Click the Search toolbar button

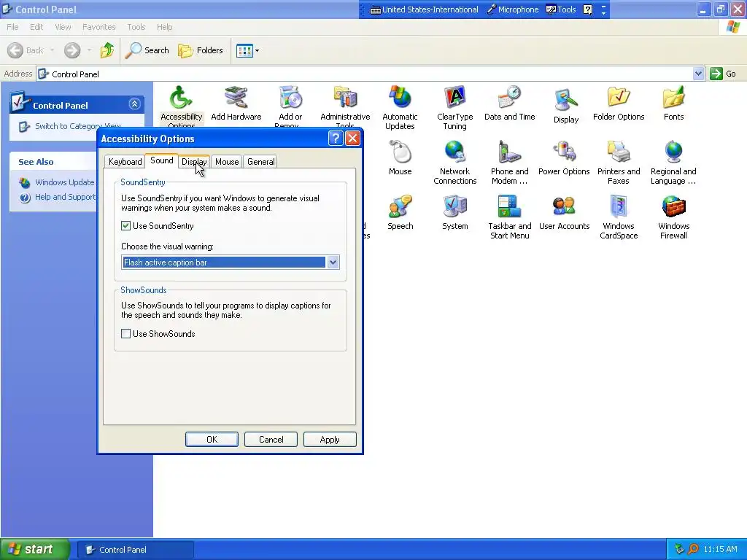click(x=147, y=50)
